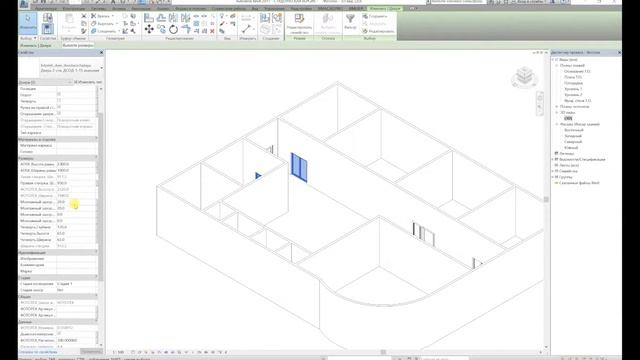Screen dimensions: 640x360
Task: Select the Copy tool in Modify panel
Action: (162, 29)
